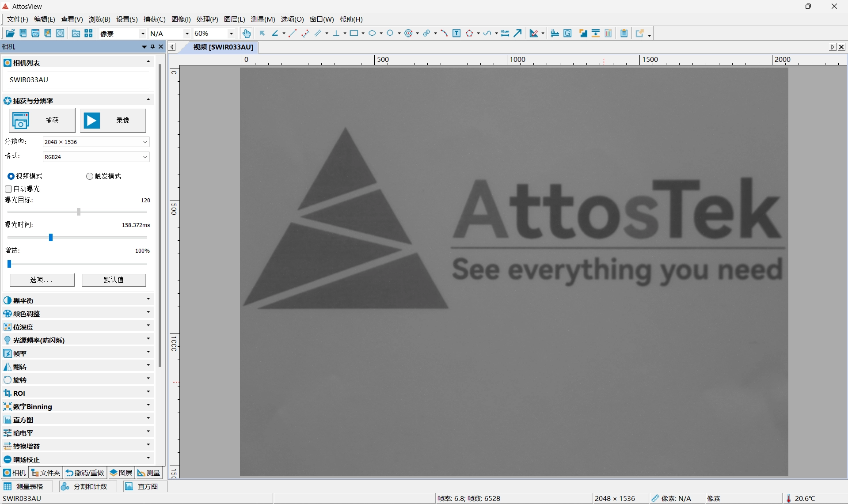This screenshot has height=504, width=848.
Task: Click the 曝光时间 slider handle
Action: 51,238
